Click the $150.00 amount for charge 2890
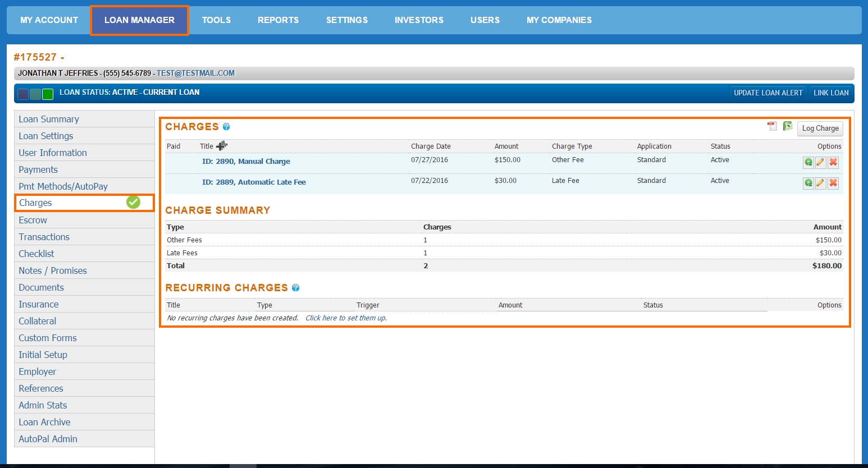 pos(508,160)
